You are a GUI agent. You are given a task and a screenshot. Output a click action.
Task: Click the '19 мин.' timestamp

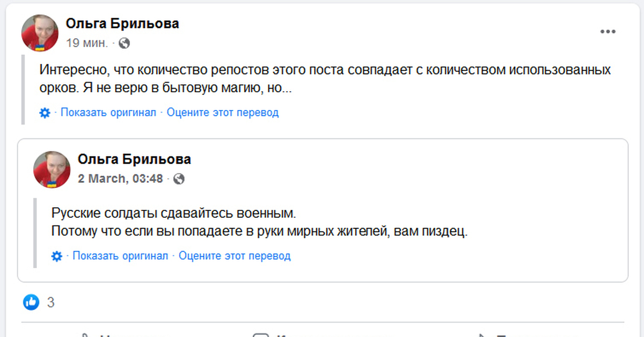tap(87, 43)
